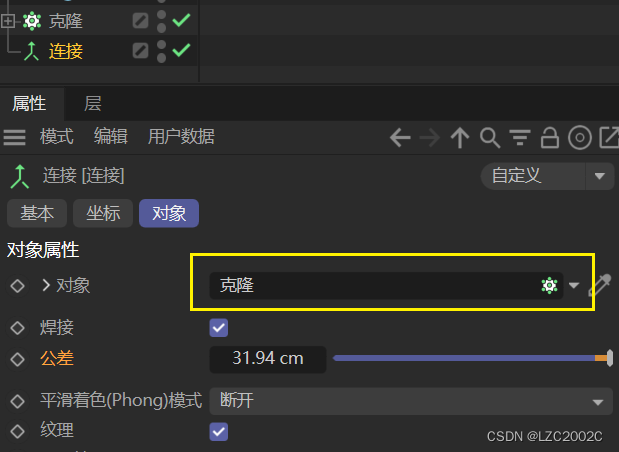
Task: Expand the 克隆 tree item
Action: coord(8,21)
